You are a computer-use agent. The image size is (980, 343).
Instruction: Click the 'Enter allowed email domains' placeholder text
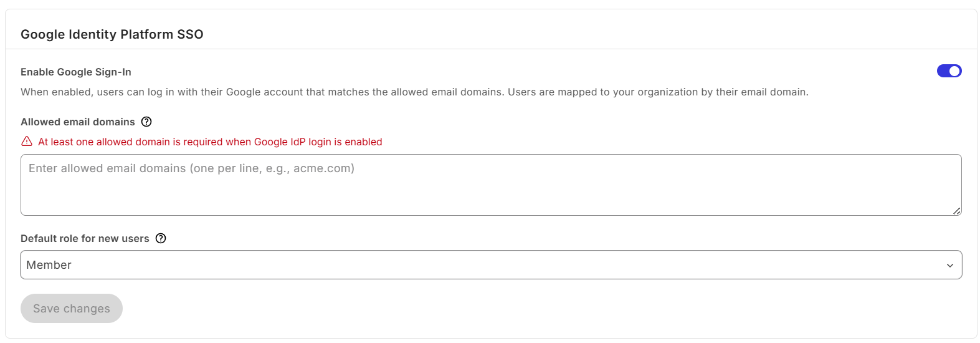tap(191, 168)
